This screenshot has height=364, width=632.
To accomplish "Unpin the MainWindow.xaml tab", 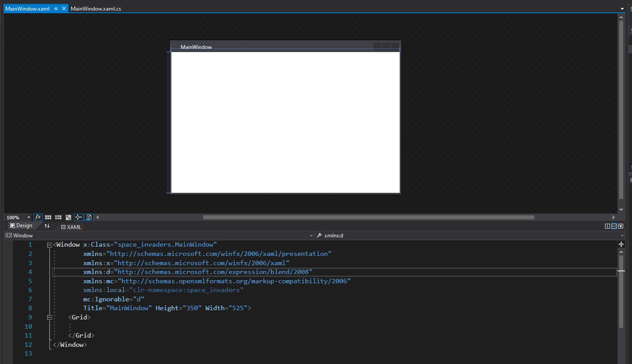I will (56, 8).
